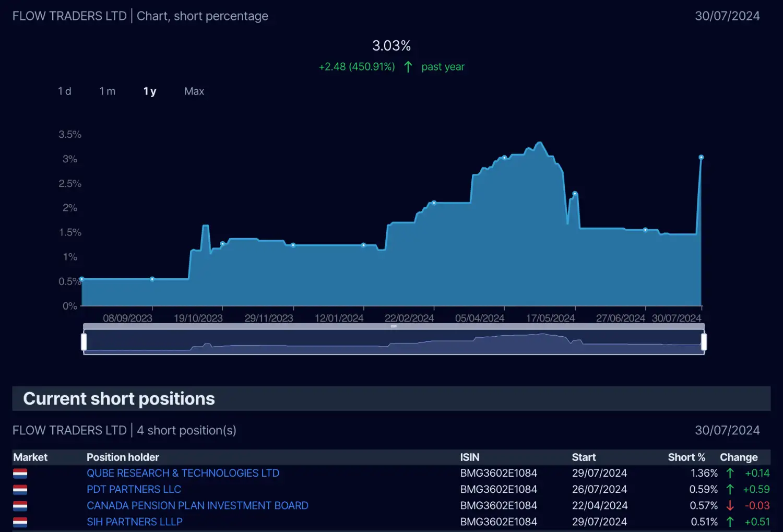Click the +0.14 change value

point(757,473)
